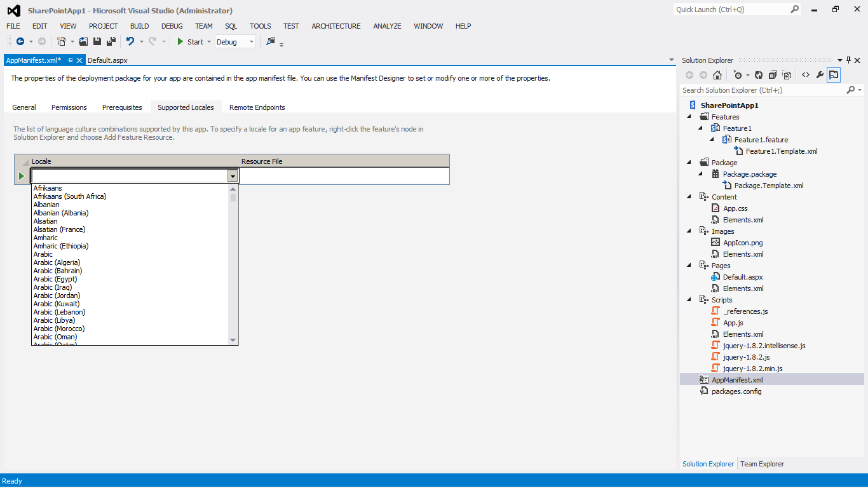Click the Save All toolbar icon
The image size is (868, 488).
(111, 41)
